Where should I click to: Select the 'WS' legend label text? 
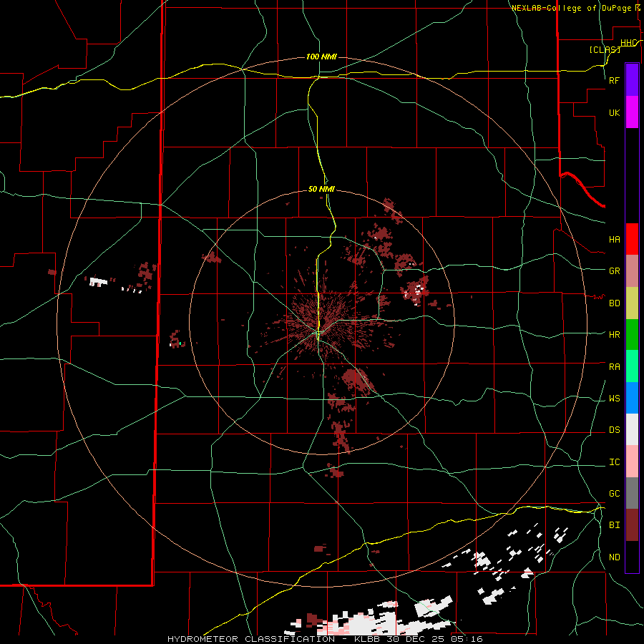tap(614, 399)
